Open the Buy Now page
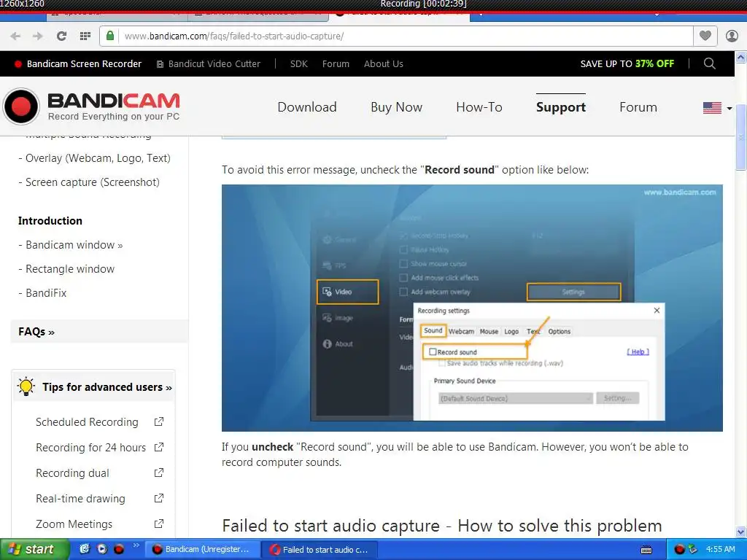 coord(396,107)
